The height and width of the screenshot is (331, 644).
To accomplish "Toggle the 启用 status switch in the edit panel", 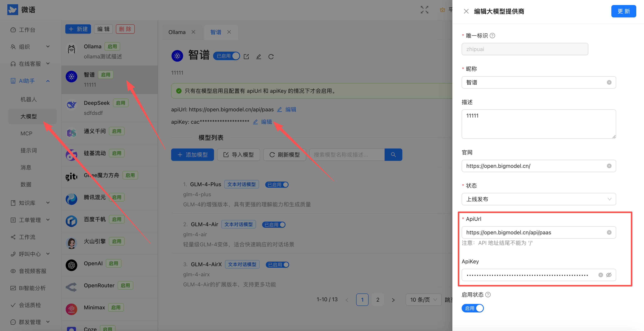I will [472, 308].
